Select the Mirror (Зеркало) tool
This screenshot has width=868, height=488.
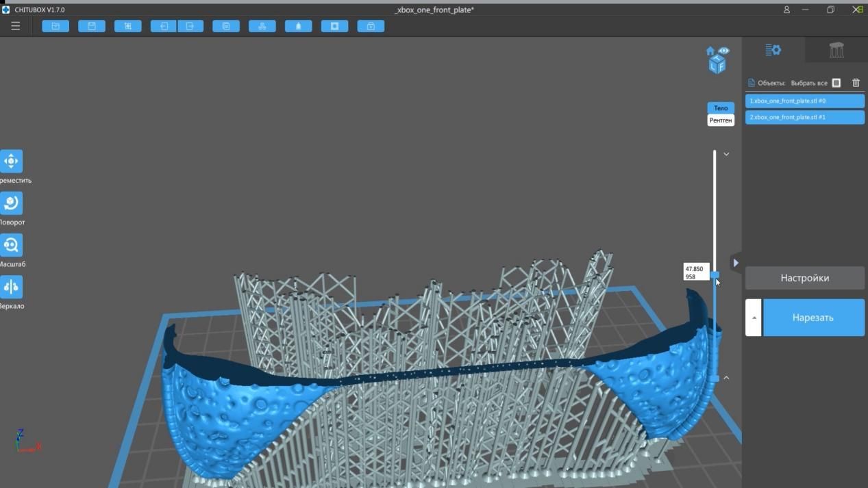pyautogui.click(x=11, y=287)
